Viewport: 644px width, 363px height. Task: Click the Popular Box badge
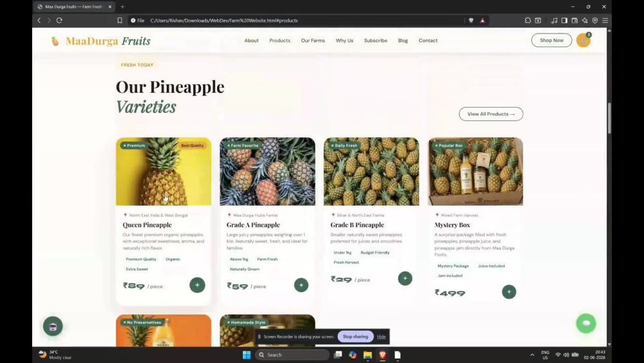(x=448, y=146)
